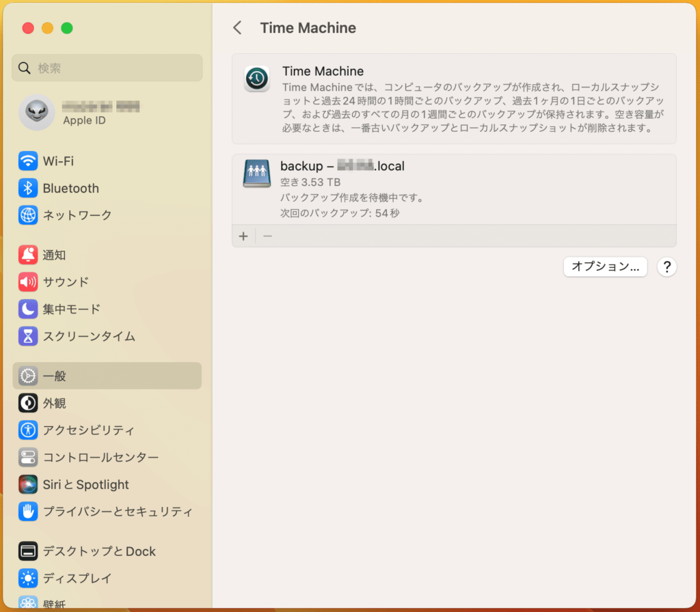
Task: Go back with the left chevron
Action: (237, 27)
